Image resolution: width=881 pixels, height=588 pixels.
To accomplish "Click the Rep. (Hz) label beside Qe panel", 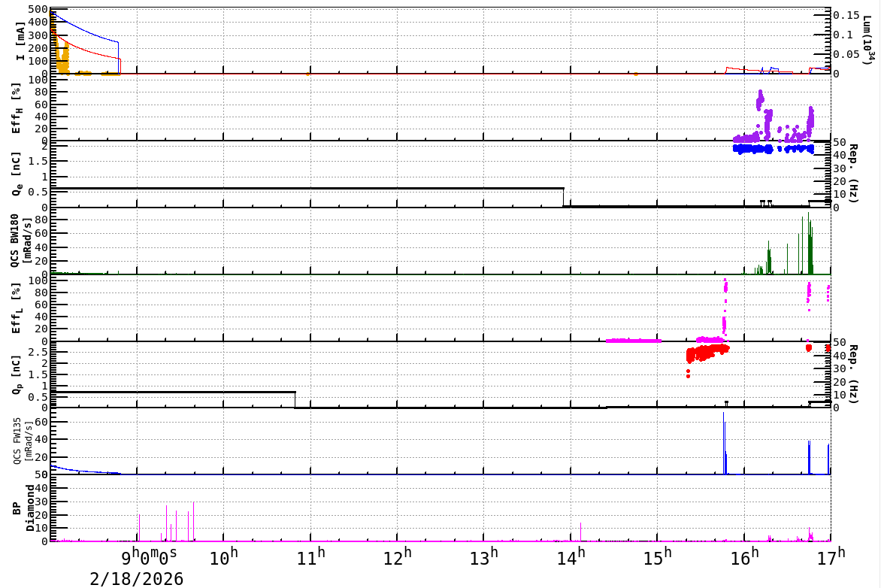I will point(853,174).
